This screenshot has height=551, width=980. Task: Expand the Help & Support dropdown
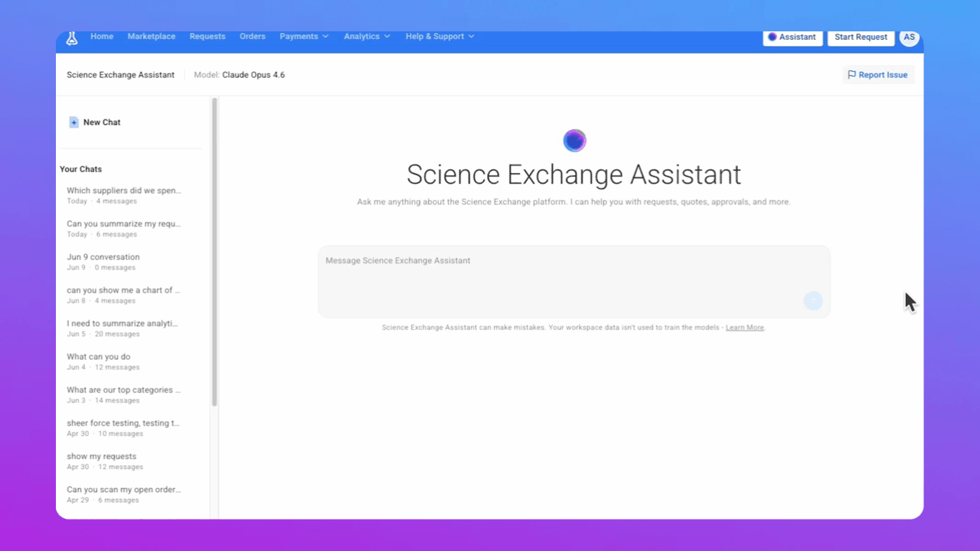440,36
